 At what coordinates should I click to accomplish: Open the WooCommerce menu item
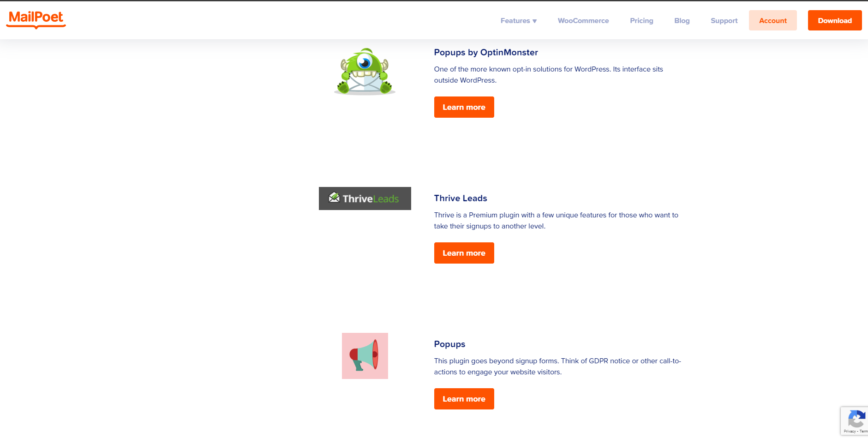[583, 21]
